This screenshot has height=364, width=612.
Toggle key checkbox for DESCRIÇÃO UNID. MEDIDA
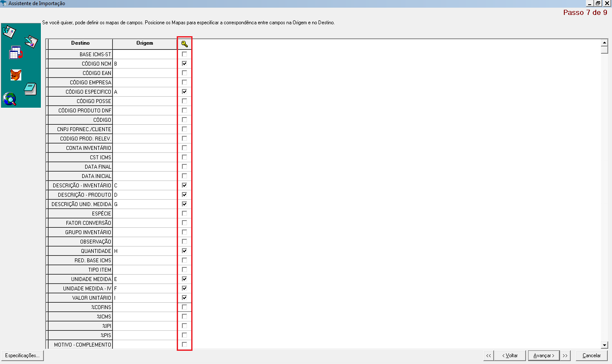coord(184,204)
